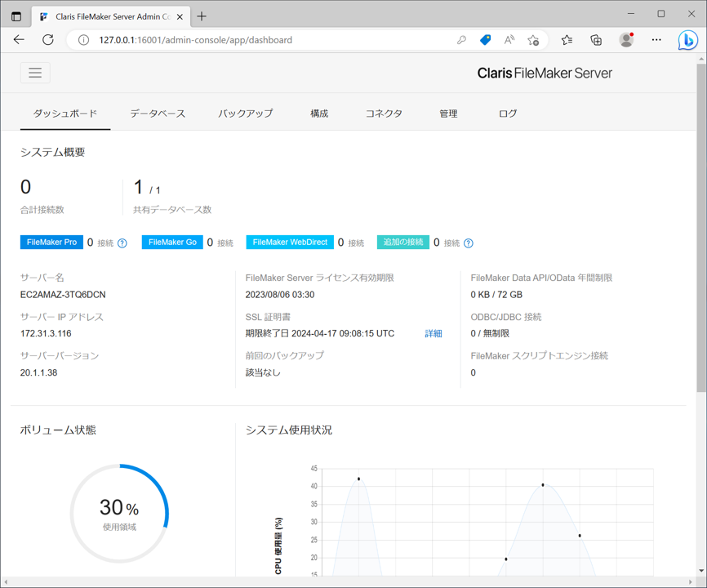Click the horizontal scrollbar right arrow
Screen dimensions: 707x588
coord(691,581)
